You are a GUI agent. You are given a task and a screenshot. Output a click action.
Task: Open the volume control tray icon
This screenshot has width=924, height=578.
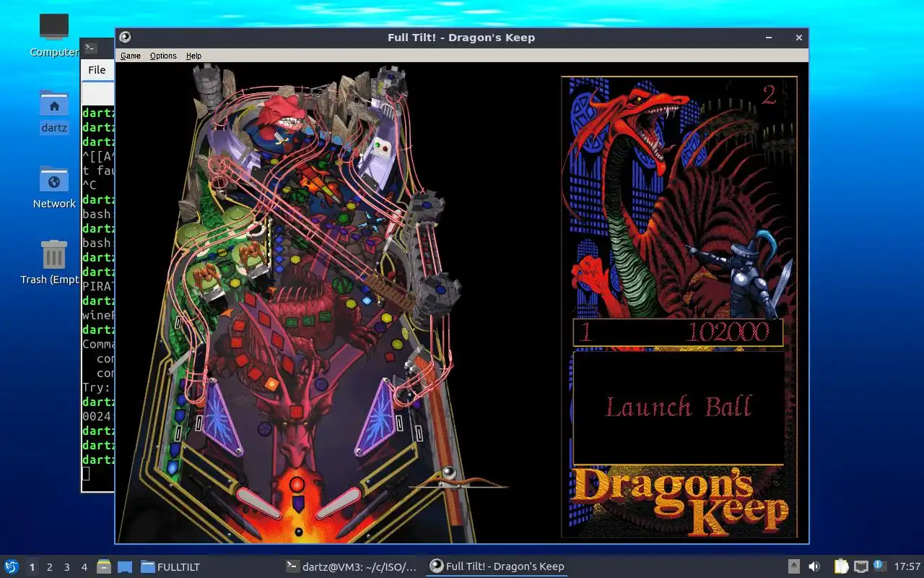point(814,566)
